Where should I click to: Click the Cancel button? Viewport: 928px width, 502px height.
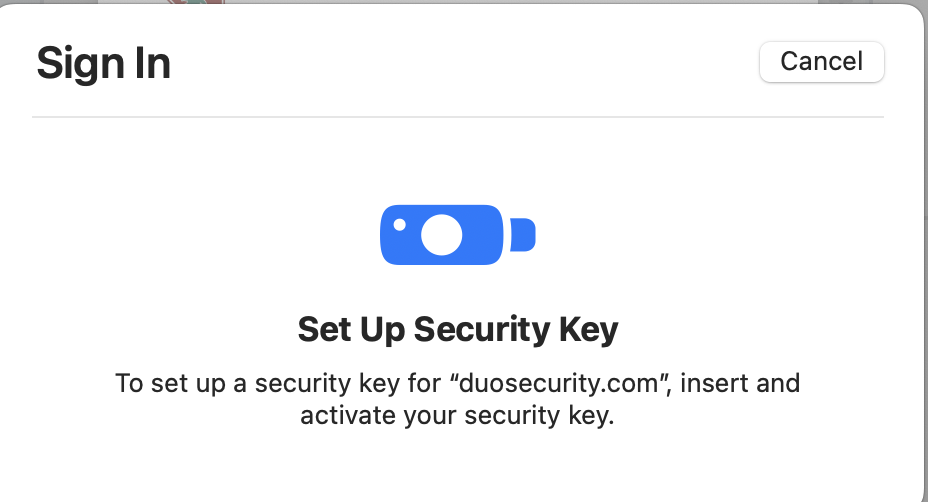[x=821, y=61]
